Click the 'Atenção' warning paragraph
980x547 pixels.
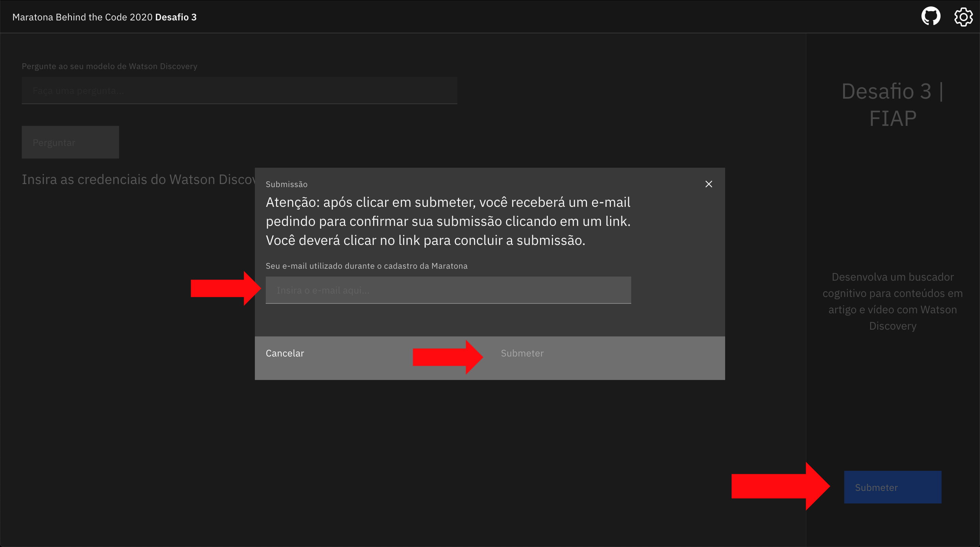click(x=448, y=221)
